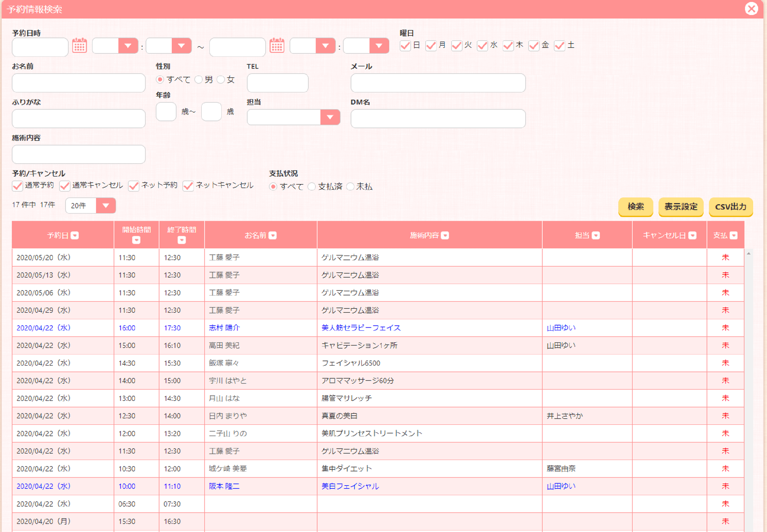Click 美白フェイシャル treatment link
The image size is (767, 532).
pyautogui.click(x=350, y=486)
